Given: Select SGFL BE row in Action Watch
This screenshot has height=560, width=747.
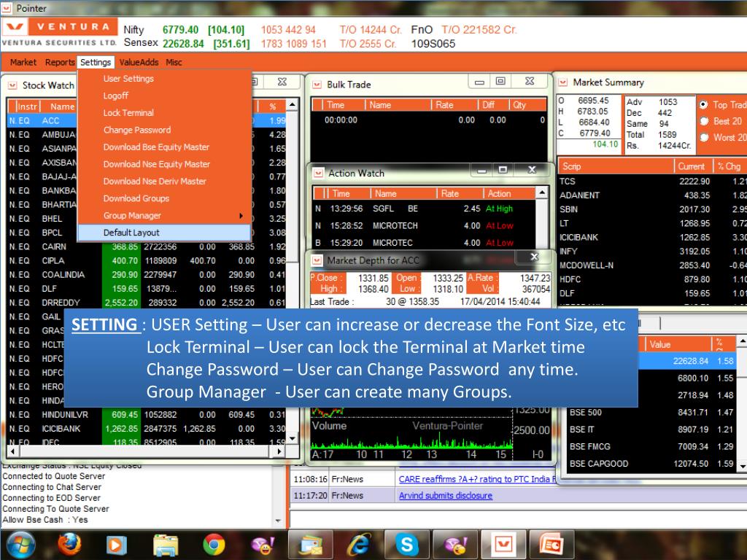Looking at the screenshot, I should pos(424,209).
